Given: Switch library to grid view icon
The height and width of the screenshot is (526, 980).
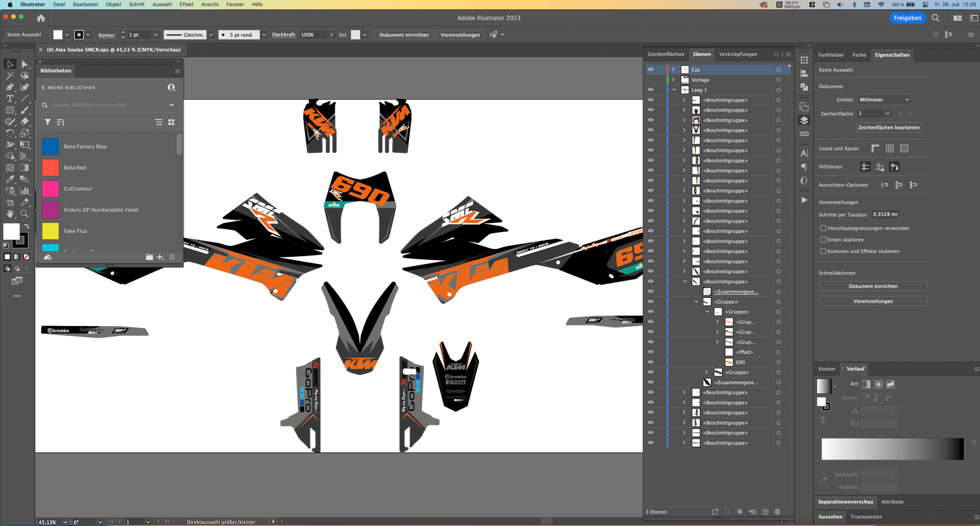Looking at the screenshot, I should [171, 122].
